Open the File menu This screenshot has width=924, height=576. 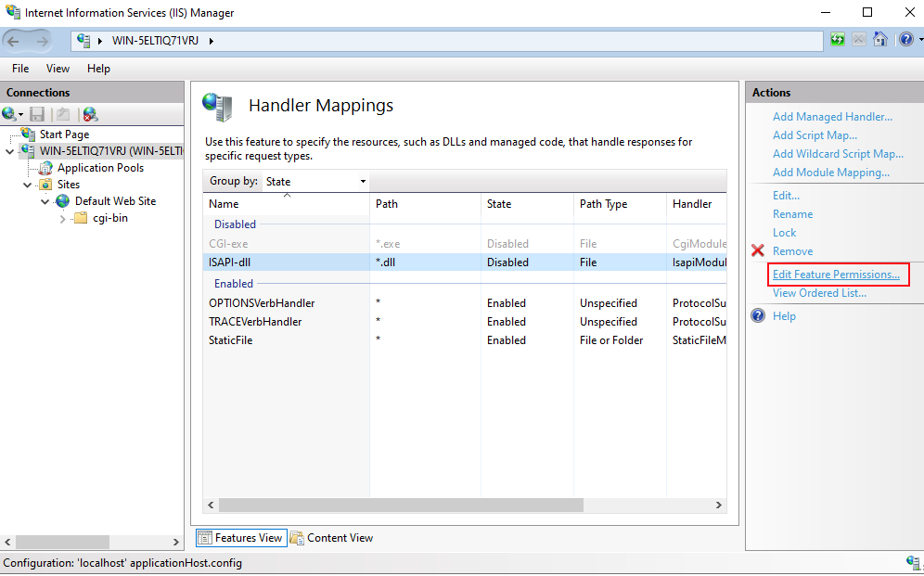click(x=20, y=69)
